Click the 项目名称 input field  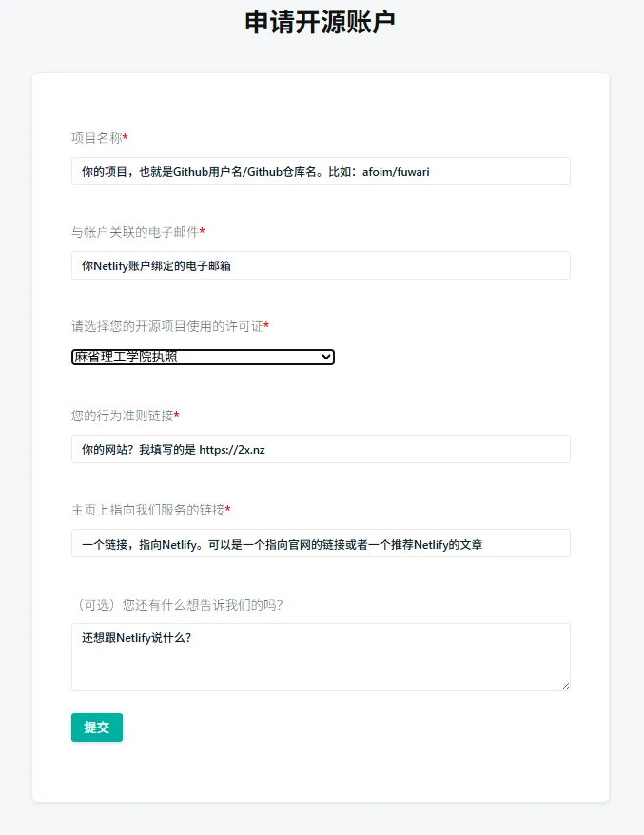pyautogui.click(x=321, y=171)
